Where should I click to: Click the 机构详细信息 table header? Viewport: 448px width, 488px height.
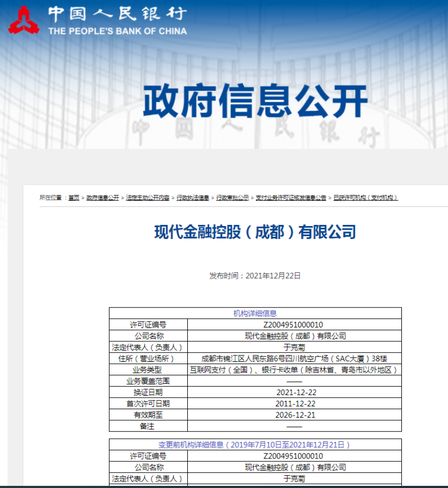coord(255,314)
